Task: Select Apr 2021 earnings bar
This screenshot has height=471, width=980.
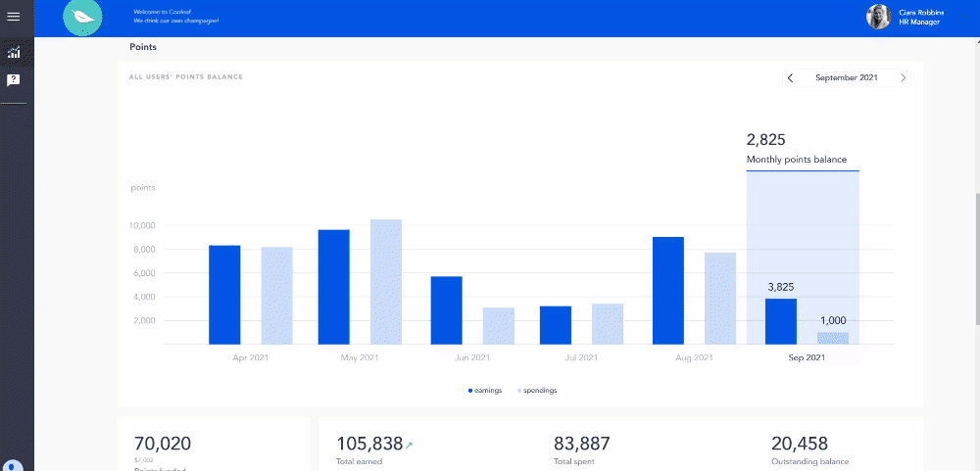Action: point(224,295)
